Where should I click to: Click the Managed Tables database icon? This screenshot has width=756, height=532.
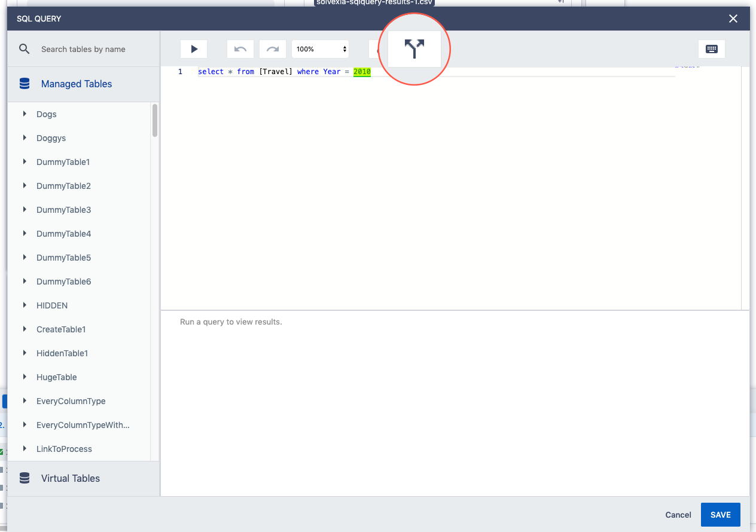(25, 84)
